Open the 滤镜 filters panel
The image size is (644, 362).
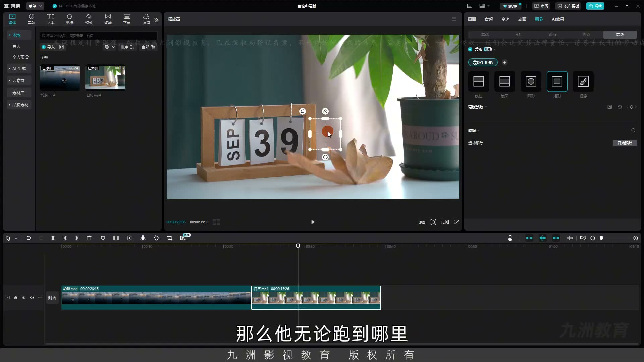[x=146, y=19]
